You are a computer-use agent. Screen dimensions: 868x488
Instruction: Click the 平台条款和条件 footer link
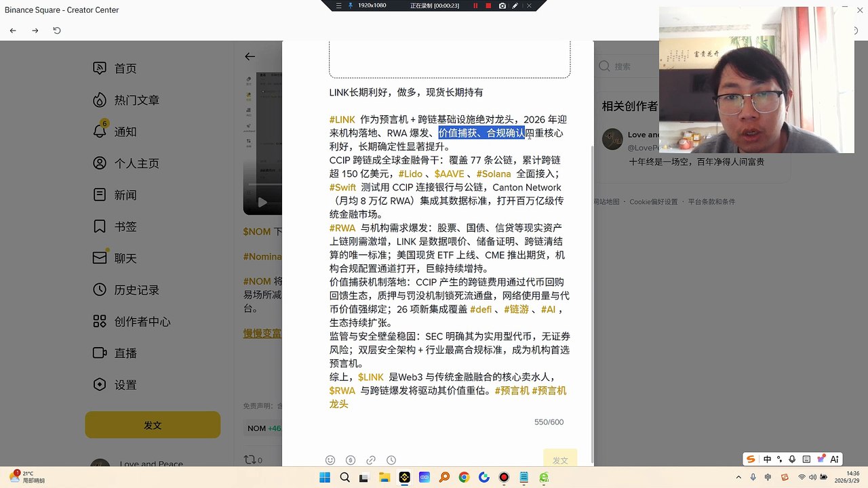tap(712, 202)
